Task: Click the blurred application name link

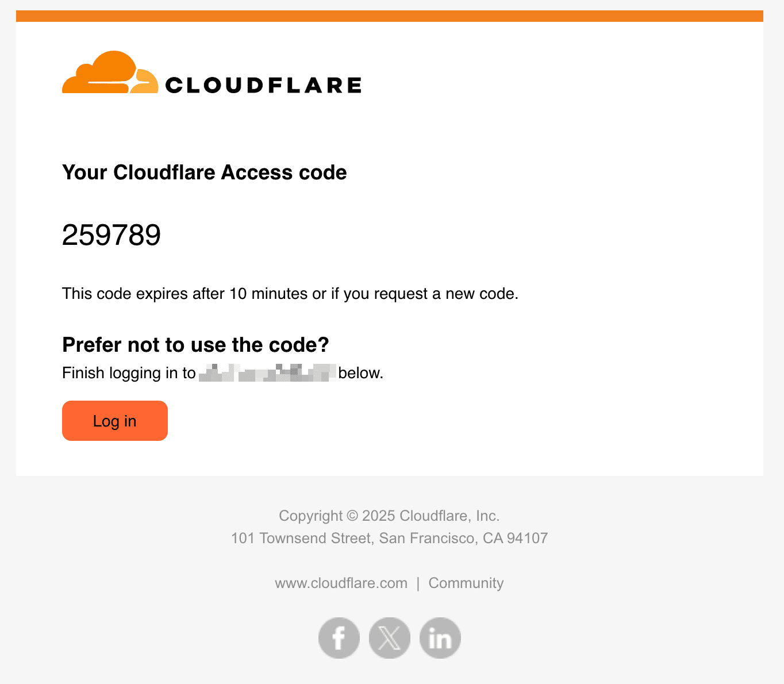Action: [x=267, y=373]
